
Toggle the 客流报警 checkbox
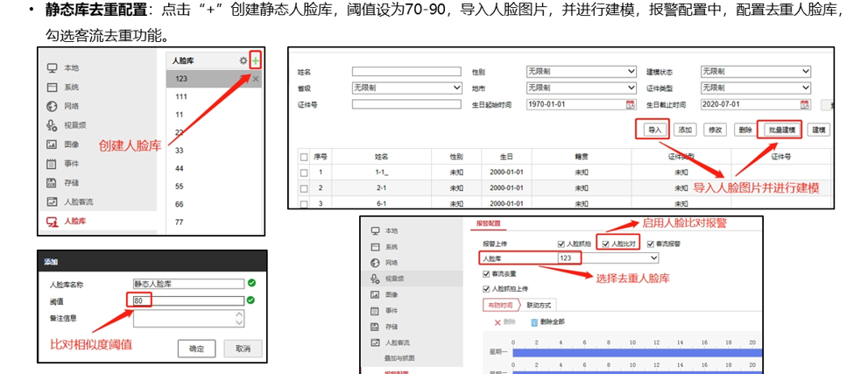click(649, 244)
